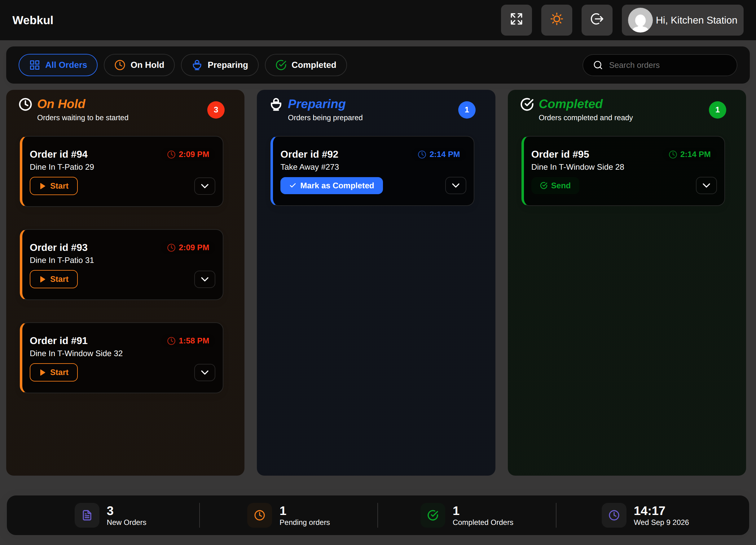This screenshot has height=545, width=756.
Task: Click the 'Dine In T-Patio 29' text
Action: (62, 167)
